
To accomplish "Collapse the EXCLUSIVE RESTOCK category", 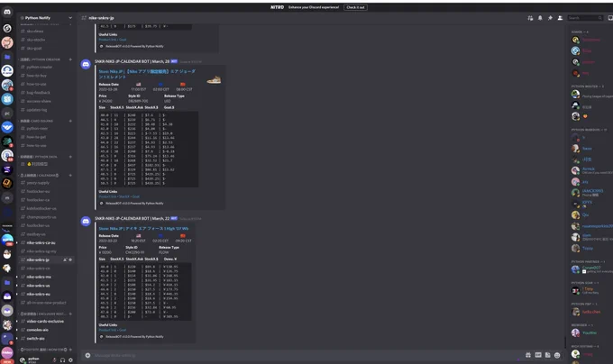I will tap(43, 314).
